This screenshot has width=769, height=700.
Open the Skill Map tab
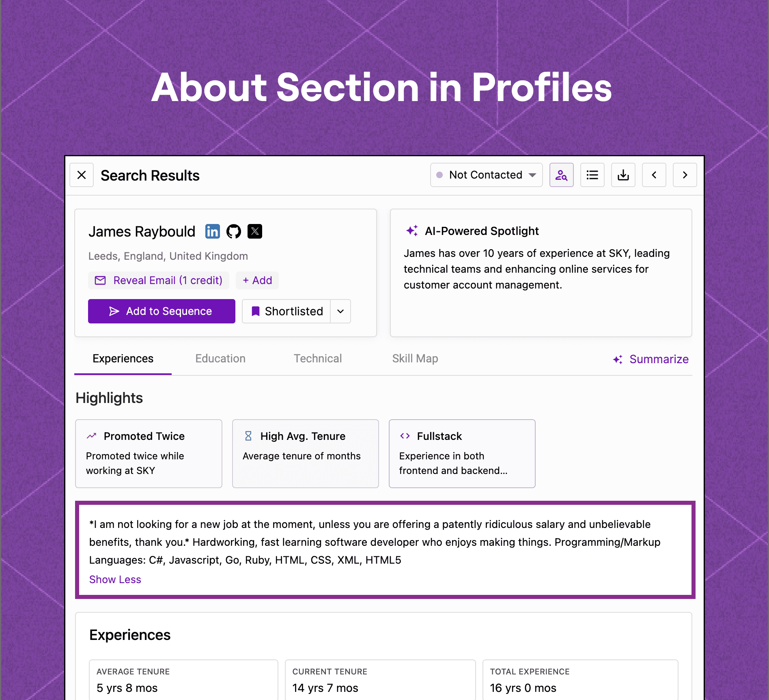click(415, 359)
